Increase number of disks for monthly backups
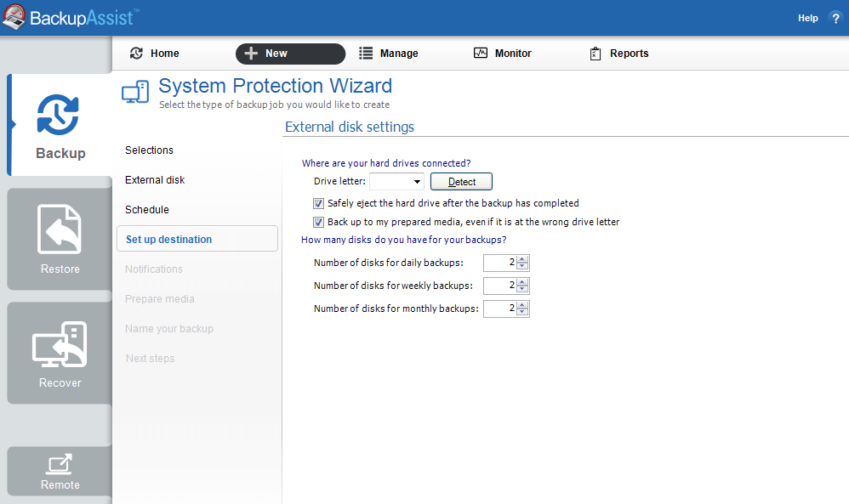The width and height of the screenshot is (849, 504). point(522,305)
